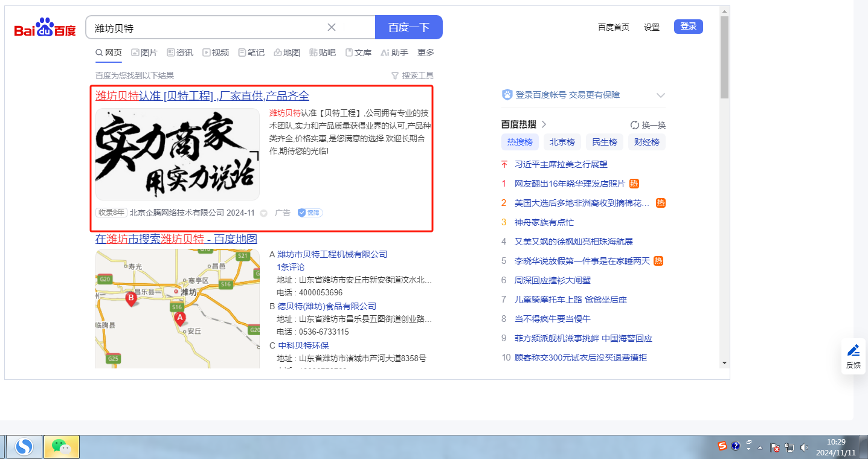Open the 资讯 tab
This screenshot has height=459, width=868.
180,53
